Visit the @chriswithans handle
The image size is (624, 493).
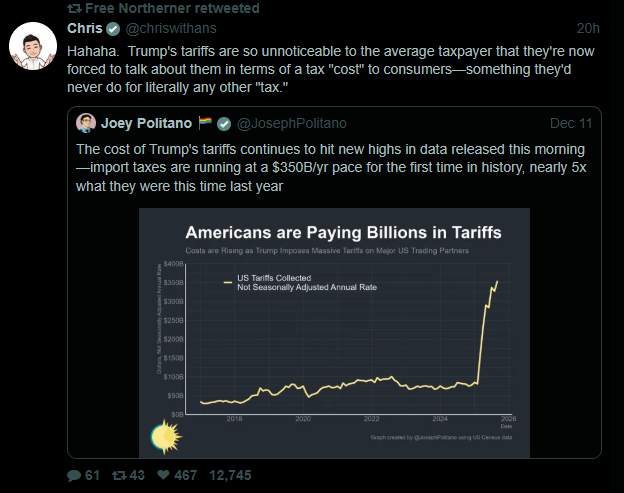168,28
